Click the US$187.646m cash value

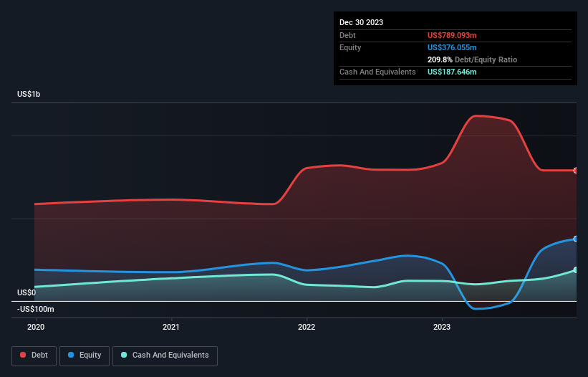click(452, 72)
